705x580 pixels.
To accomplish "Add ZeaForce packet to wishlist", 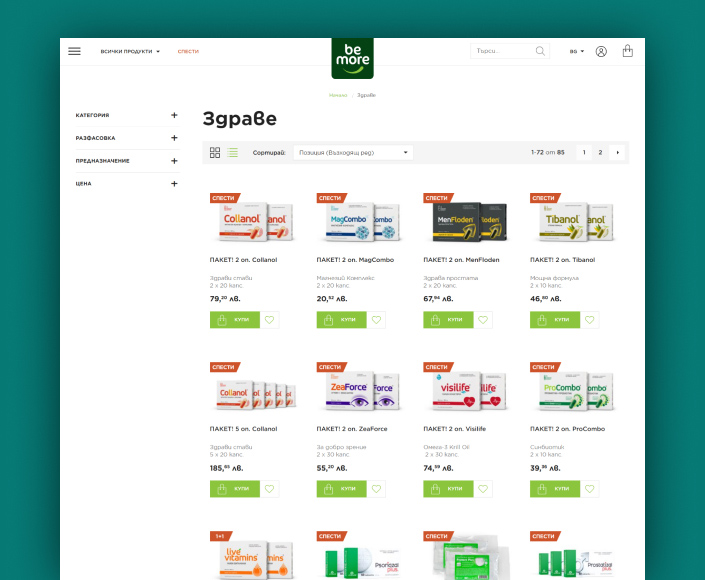I will tap(376, 489).
